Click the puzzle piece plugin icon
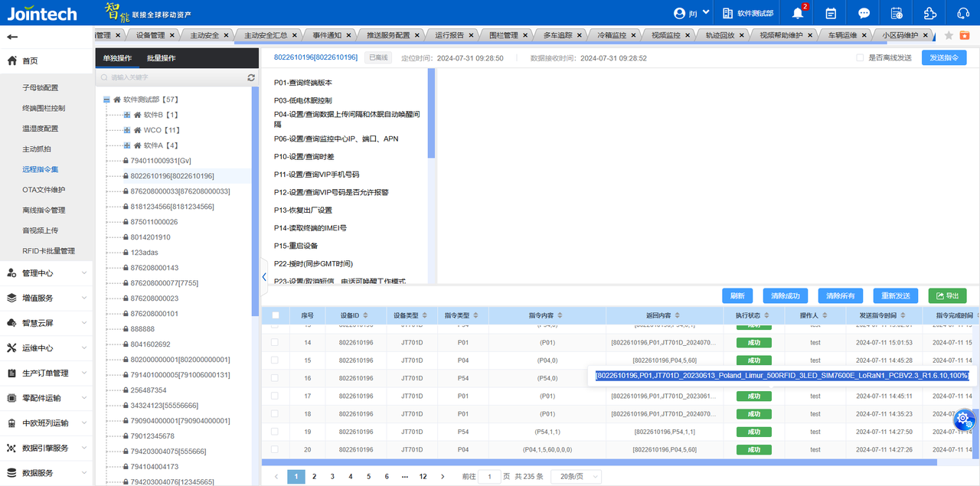The width and height of the screenshot is (980, 486). coord(929,13)
